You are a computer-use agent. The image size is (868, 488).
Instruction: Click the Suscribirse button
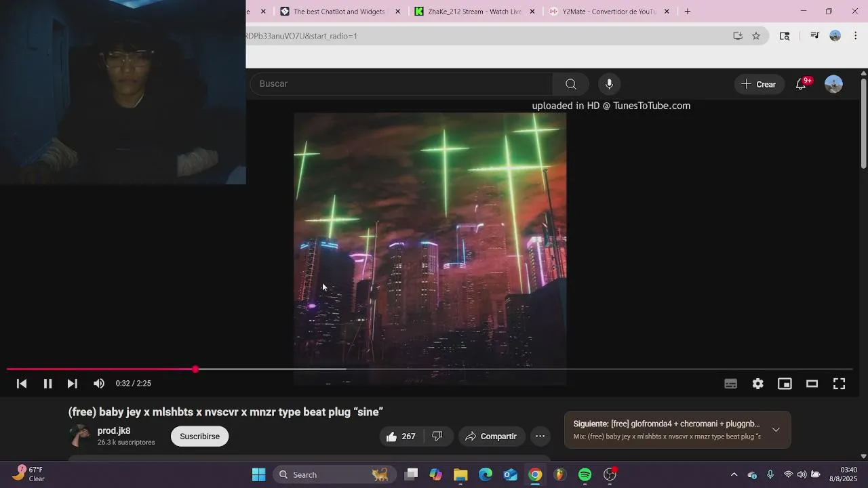pyautogui.click(x=199, y=436)
